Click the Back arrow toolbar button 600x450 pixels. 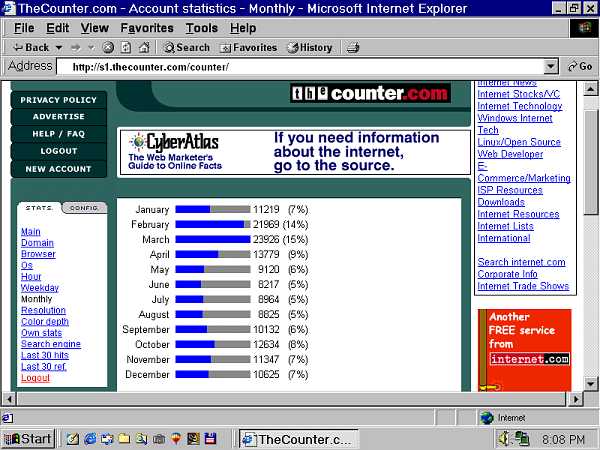[x=31, y=47]
